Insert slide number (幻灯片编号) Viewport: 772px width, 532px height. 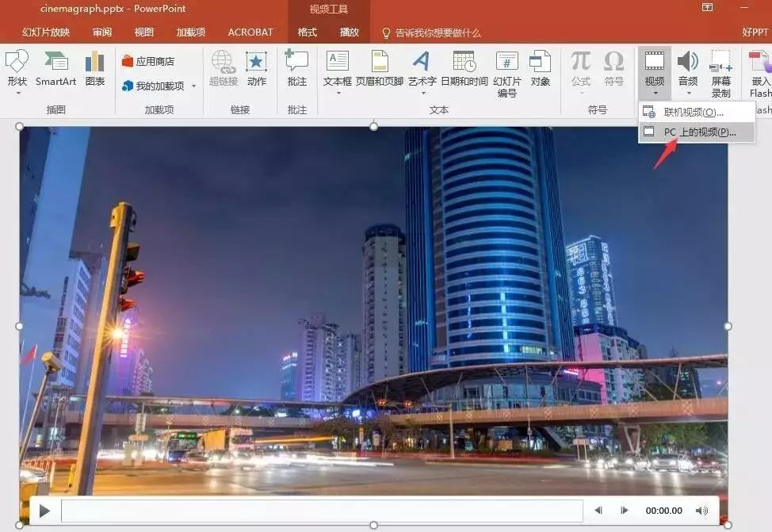[x=506, y=74]
